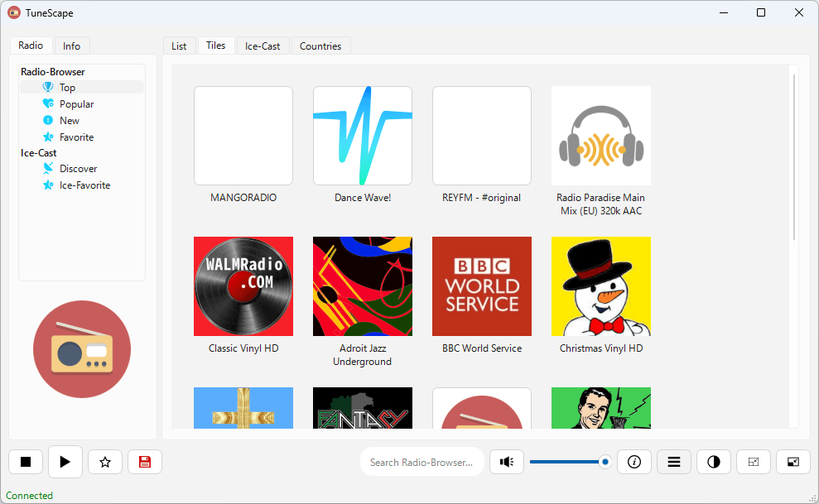819x504 pixels.
Task: Open the hamburger menu button
Action: pos(674,462)
